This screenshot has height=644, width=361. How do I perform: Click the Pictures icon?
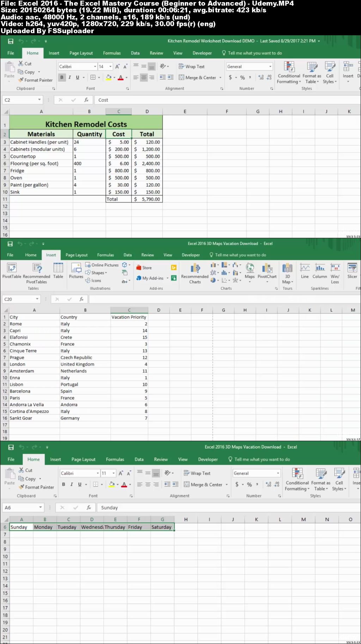(x=76, y=271)
